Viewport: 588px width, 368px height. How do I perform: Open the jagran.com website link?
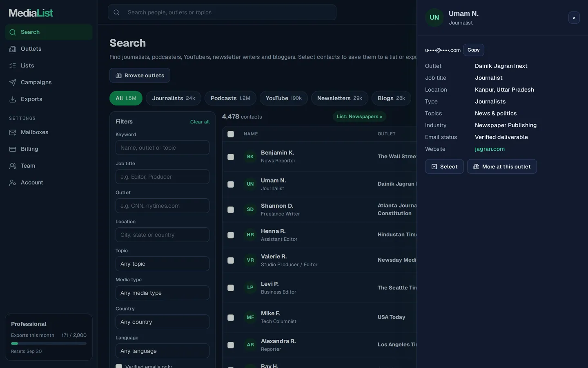coord(490,149)
